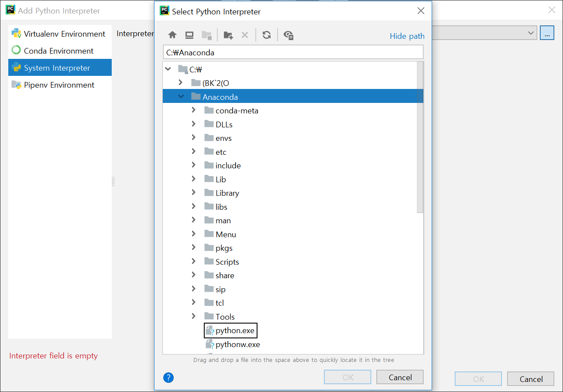Select the Menu folder row
563x392 pixels.
[x=290, y=234]
